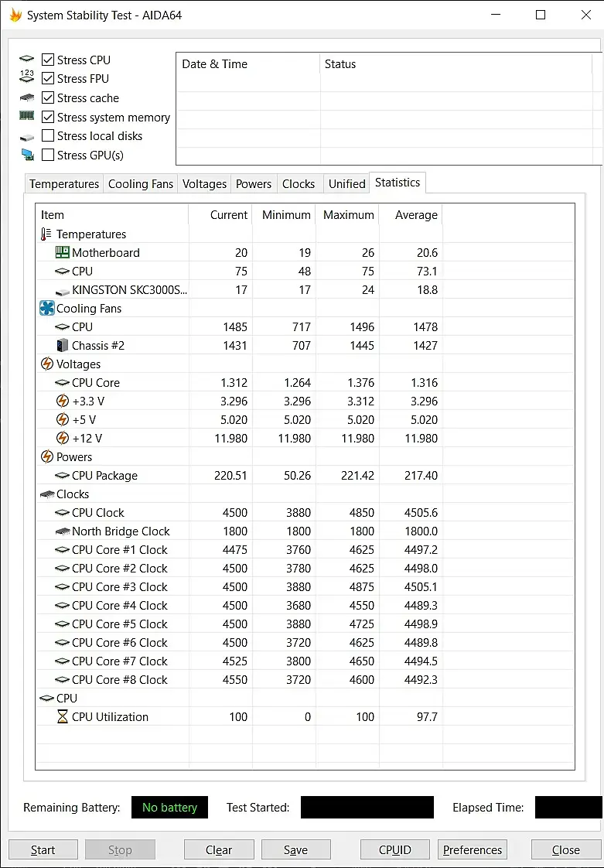Select the CPU Core #3 Clock row
The image size is (604, 868).
[x=305, y=586]
